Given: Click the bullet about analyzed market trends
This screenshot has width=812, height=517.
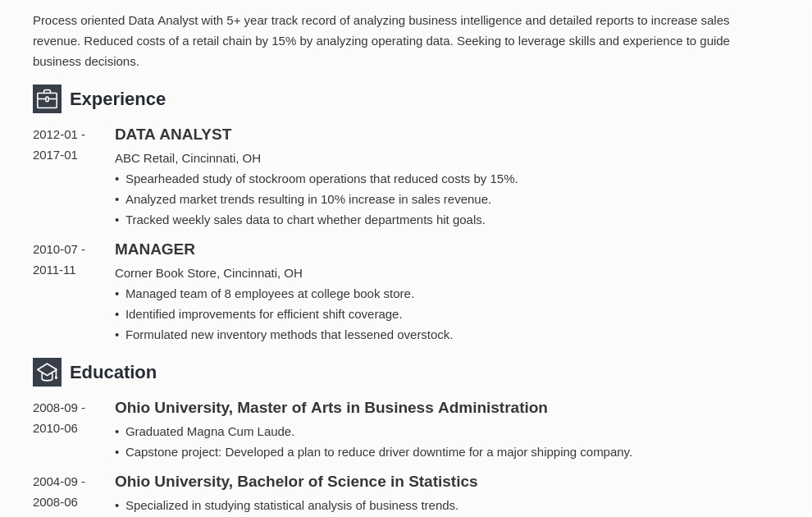Looking at the screenshot, I should (x=308, y=199).
